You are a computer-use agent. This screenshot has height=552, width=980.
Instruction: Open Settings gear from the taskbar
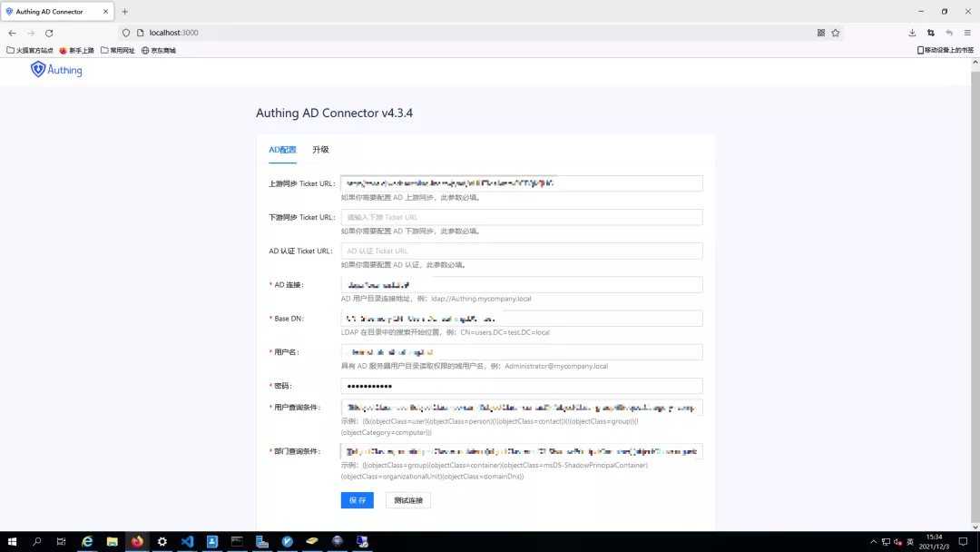162,541
